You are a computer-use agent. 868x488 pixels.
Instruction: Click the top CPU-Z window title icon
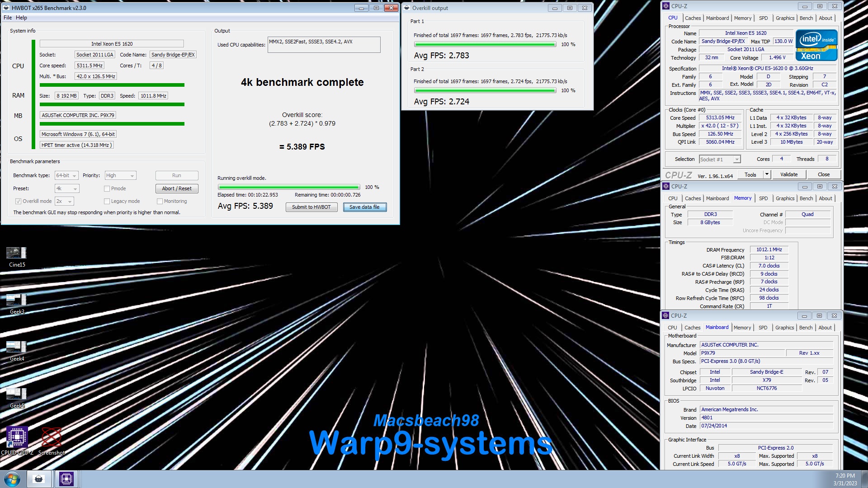pos(666,6)
